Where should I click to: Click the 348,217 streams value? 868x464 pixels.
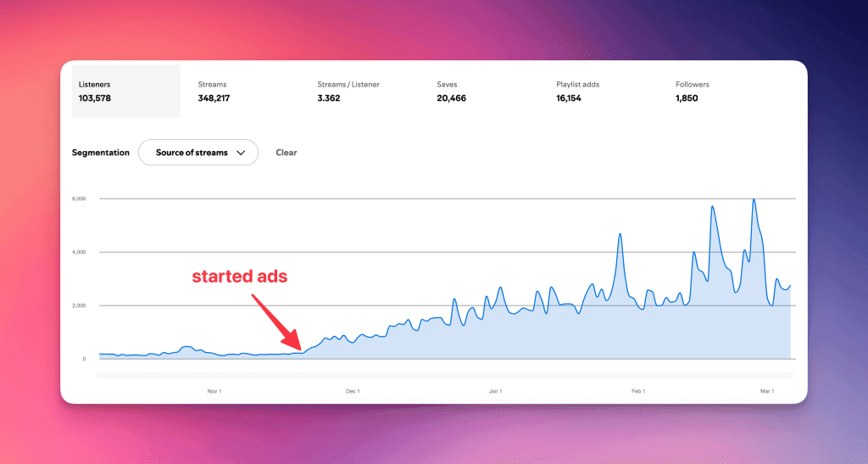point(214,98)
